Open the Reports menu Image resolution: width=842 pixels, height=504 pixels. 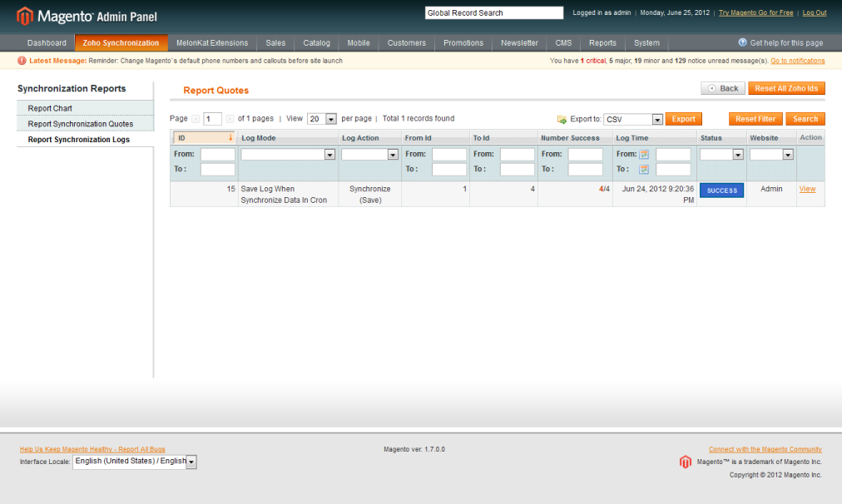click(x=602, y=43)
